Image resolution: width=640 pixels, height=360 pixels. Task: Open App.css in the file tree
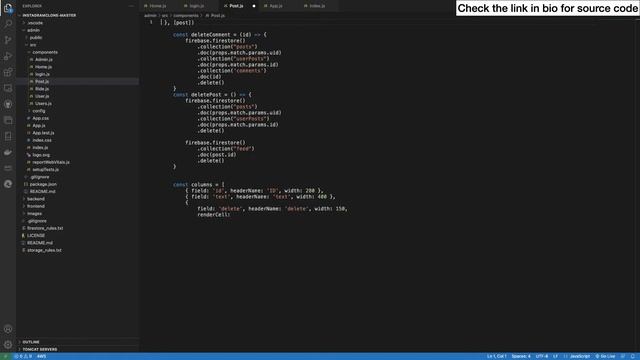40,118
